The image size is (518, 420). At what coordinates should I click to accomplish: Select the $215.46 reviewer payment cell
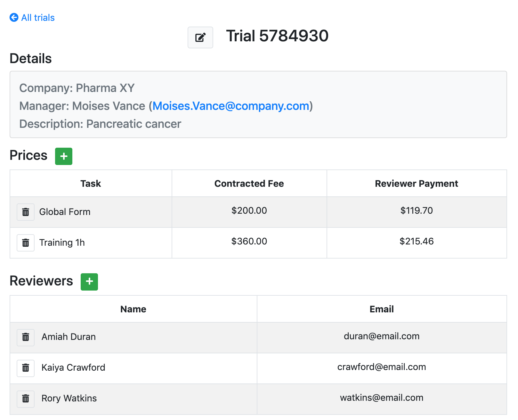[x=416, y=242]
